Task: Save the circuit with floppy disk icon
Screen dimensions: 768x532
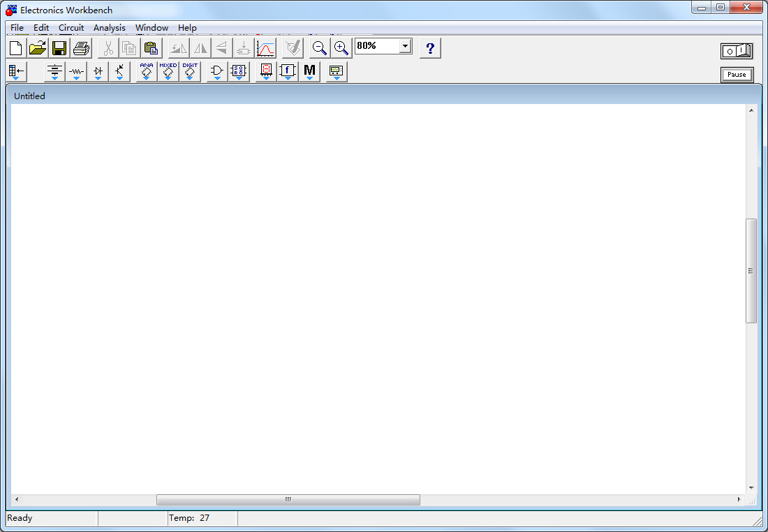Action: 59,48
